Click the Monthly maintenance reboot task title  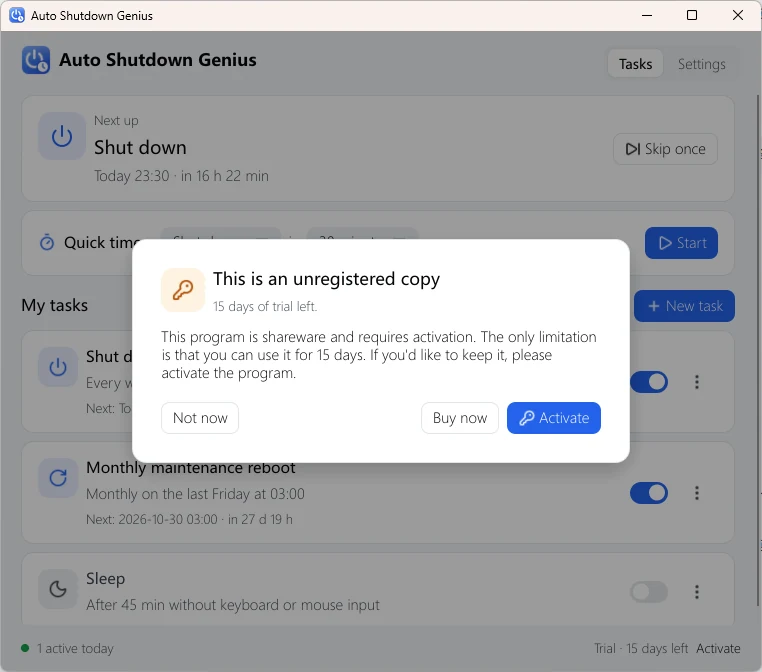[x=190, y=467]
